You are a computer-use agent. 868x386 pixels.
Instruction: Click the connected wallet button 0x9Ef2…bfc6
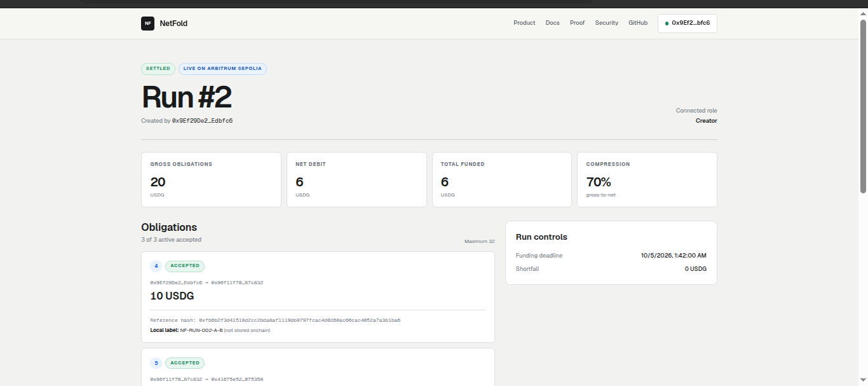tap(687, 23)
